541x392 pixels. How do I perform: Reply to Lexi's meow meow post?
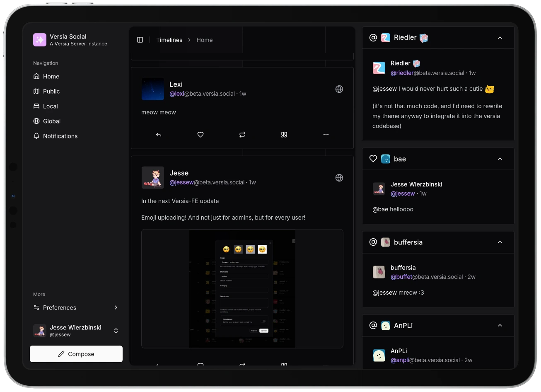coord(159,135)
